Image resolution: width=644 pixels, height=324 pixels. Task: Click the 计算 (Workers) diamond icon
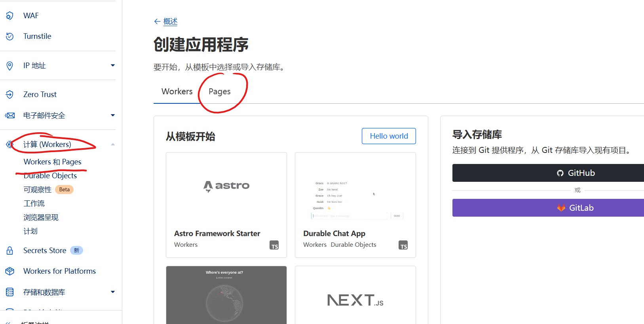coord(9,145)
